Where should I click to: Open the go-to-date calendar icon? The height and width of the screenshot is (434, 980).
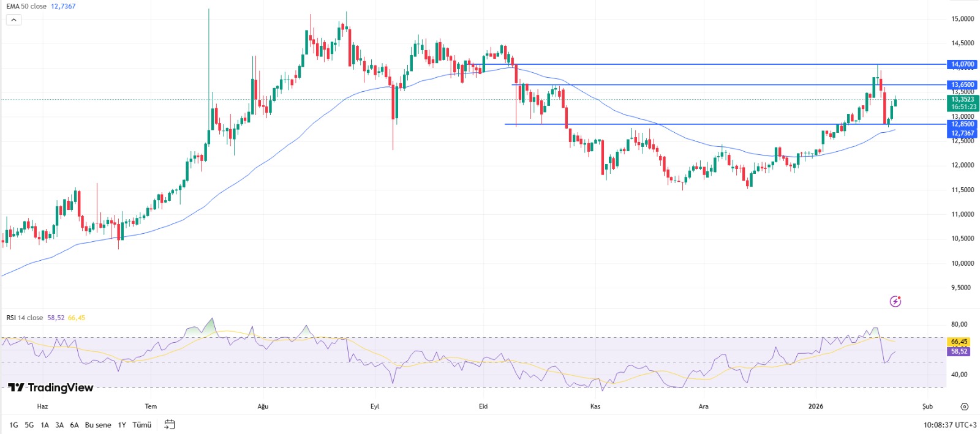(170, 425)
